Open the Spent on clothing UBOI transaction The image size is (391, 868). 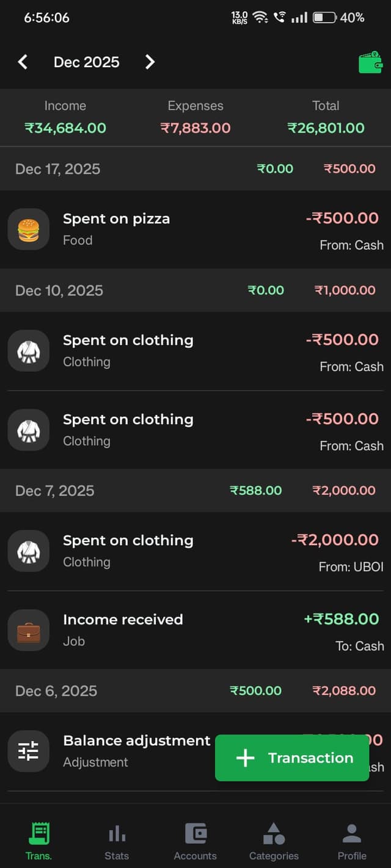128,540
